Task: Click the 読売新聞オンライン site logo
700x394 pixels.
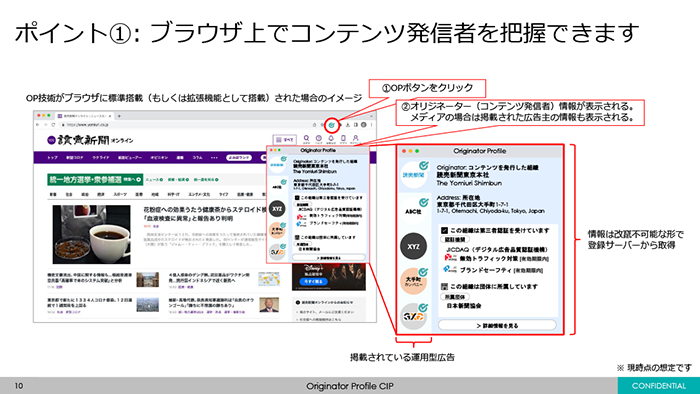Action: click(x=90, y=140)
